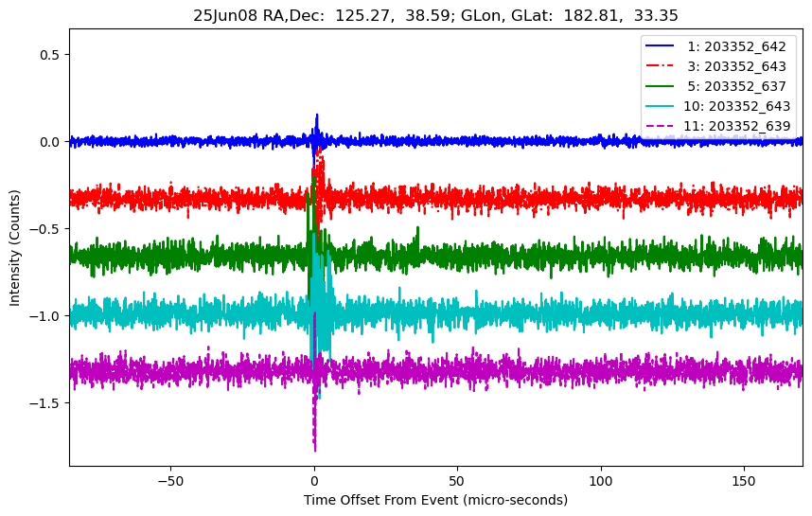Image resolution: width=812 pixels, height=516 pixels.
Task: Select legend entry 5: 203352_637
Action: coord(716,86)
